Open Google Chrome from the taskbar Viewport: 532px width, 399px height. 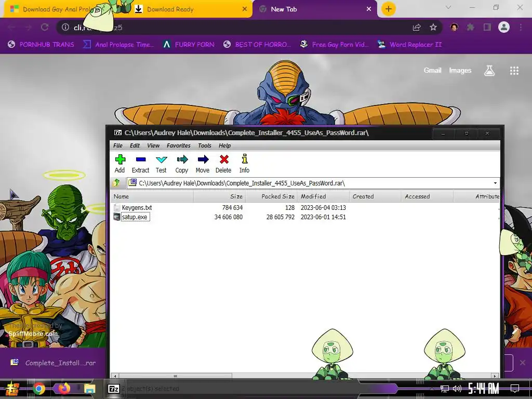click(39, 389)
